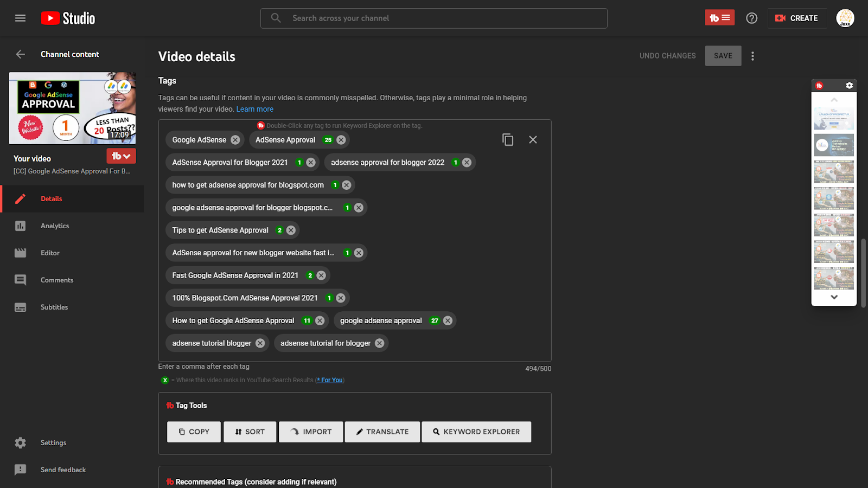The width and height of the screenshot is (868, 488).
Task: Click the Tag Tools COPY button
Action: click(x=194, y=432)
